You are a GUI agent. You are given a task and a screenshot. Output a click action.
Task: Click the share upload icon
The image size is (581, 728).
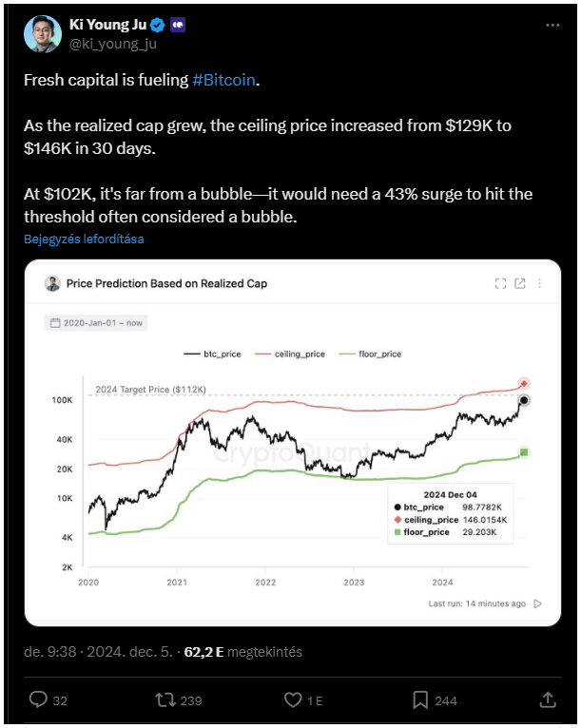(x=548, y=699)
